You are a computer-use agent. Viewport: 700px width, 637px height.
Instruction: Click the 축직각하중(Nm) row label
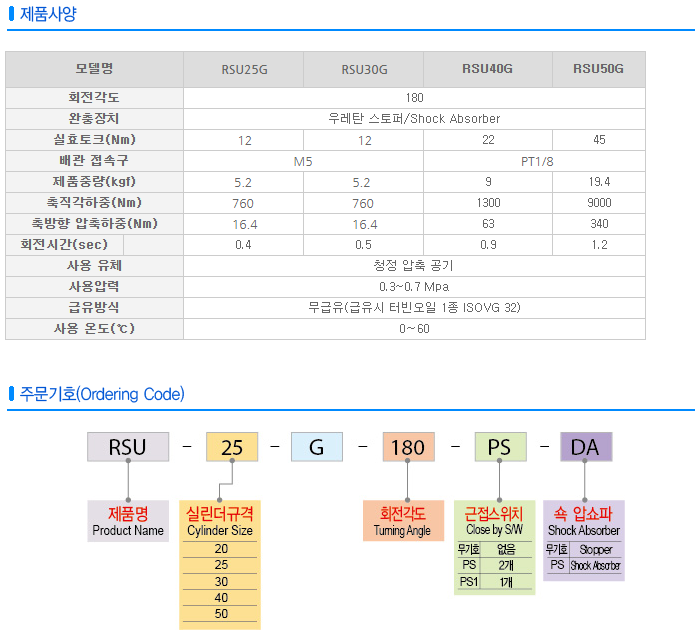click(x=94, y=202)
